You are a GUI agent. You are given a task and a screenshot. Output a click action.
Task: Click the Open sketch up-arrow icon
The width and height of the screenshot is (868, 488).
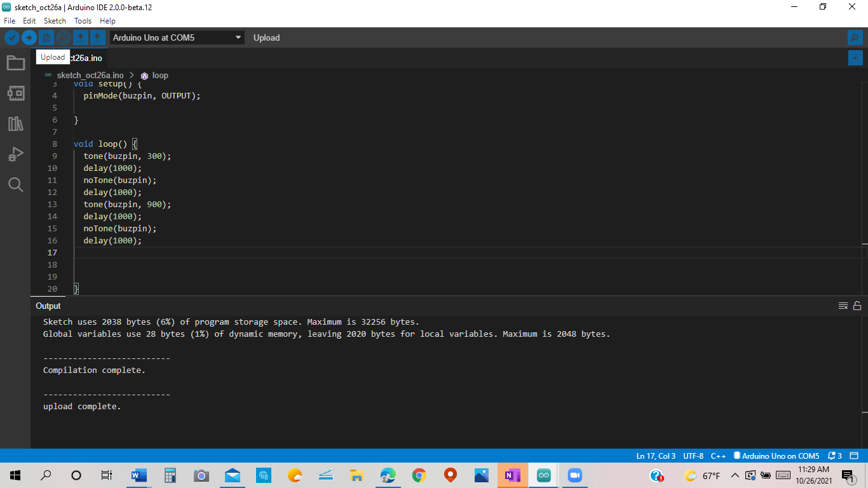point(81,37)
